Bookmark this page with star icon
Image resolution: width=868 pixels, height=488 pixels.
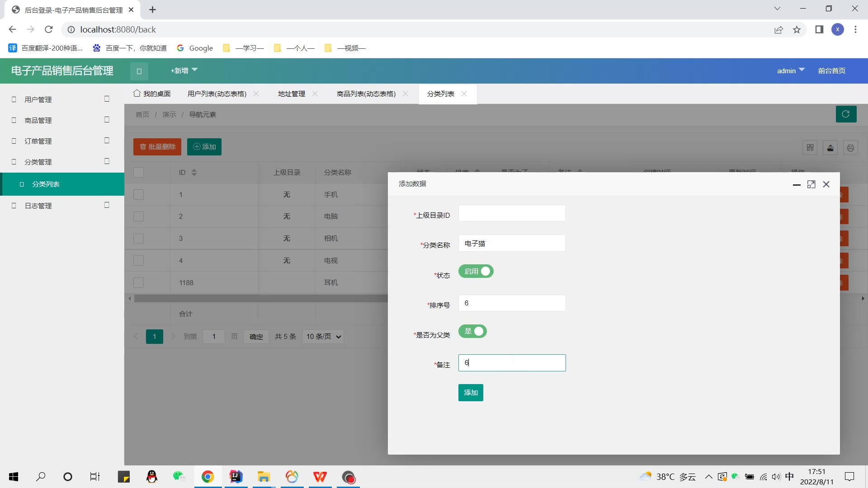pos(797,30)
